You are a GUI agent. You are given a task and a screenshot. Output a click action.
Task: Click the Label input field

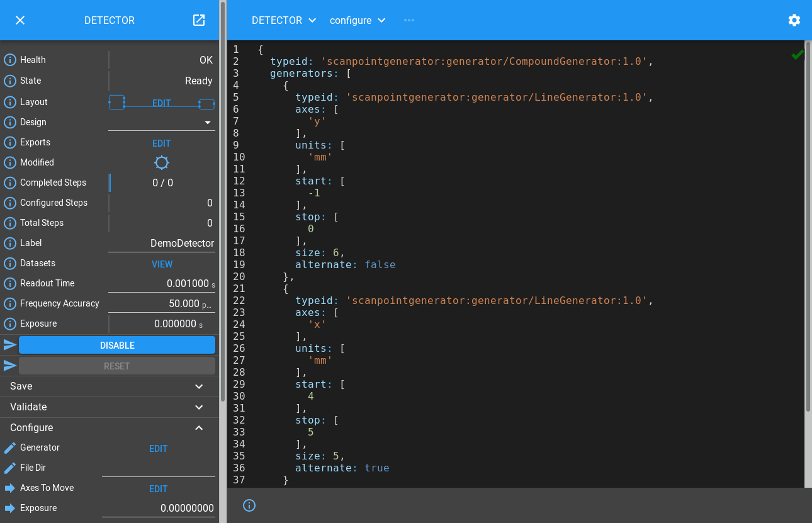(x=162, y=244)
